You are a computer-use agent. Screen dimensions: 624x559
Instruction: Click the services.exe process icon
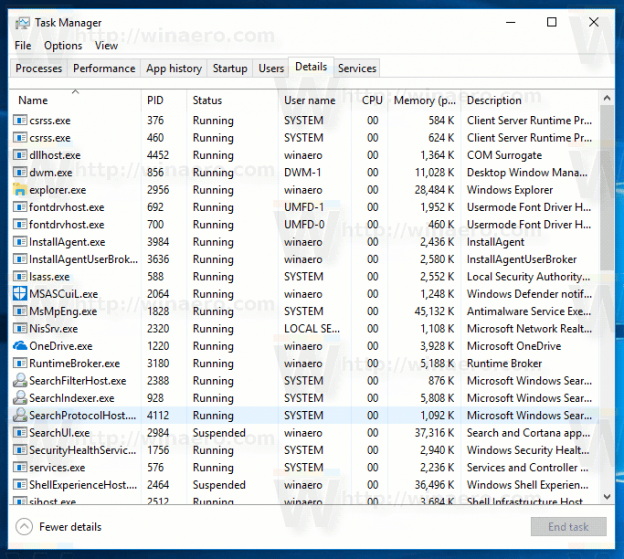tap(20, 467)
